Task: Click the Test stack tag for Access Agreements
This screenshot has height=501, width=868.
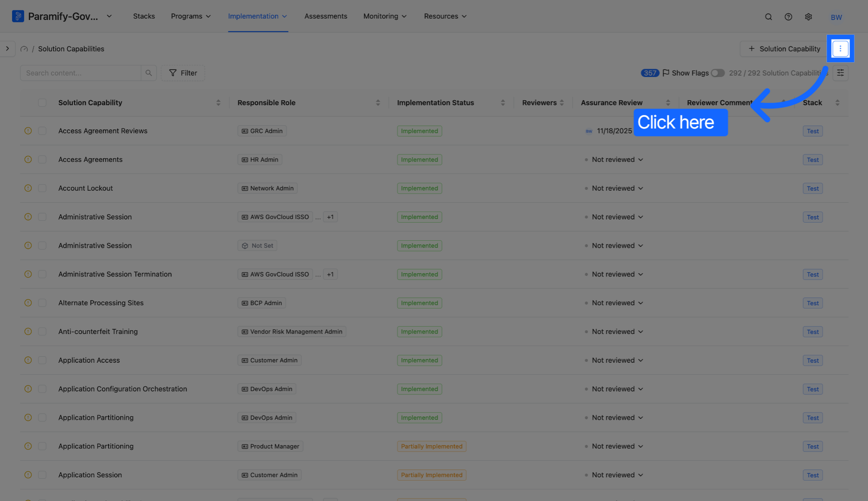Action: [x=813, y=160]
